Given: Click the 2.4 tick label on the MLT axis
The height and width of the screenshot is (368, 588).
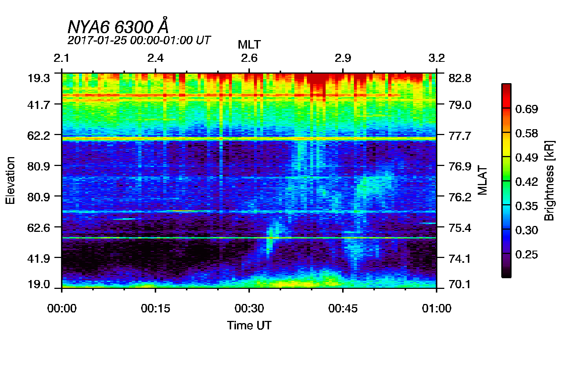Looking at the screenshot, I should (155, 58).
